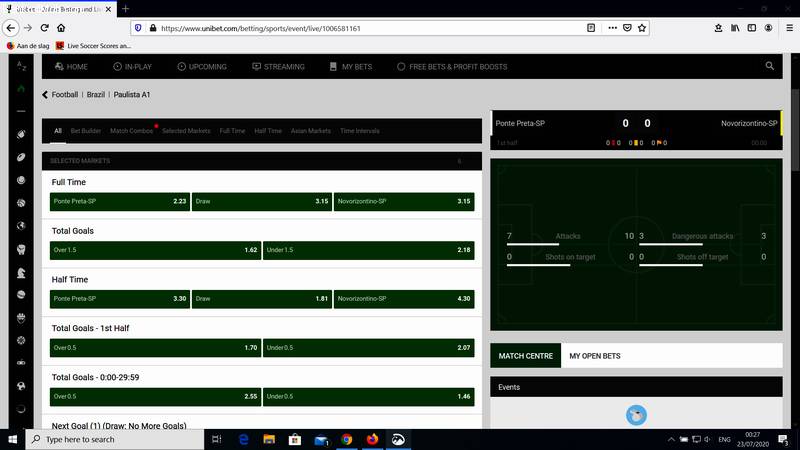800x450 pixels.
Task: Open Windows Start menu
Action: click(13, 439)
